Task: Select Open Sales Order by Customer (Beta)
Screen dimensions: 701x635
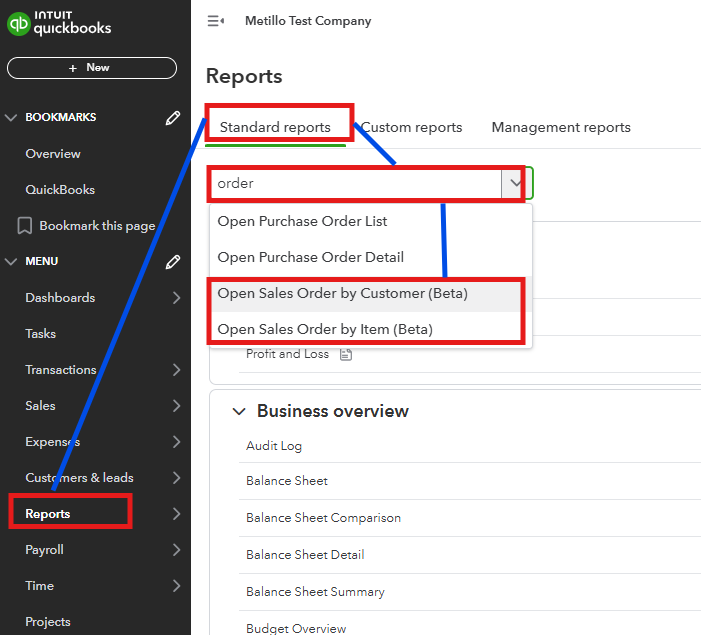Action: tap(342, 294)
